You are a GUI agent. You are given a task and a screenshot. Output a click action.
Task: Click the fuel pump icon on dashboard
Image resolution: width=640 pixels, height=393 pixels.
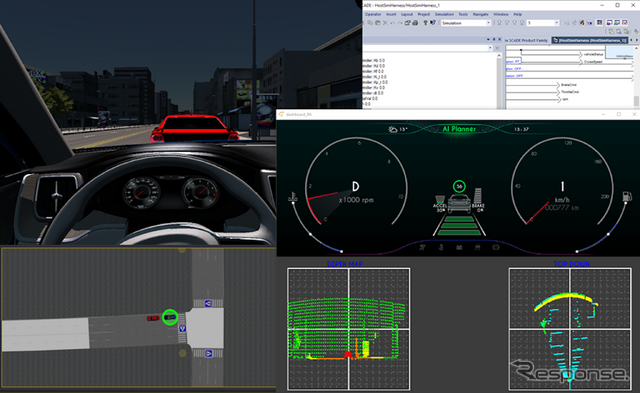coord(627,196)
